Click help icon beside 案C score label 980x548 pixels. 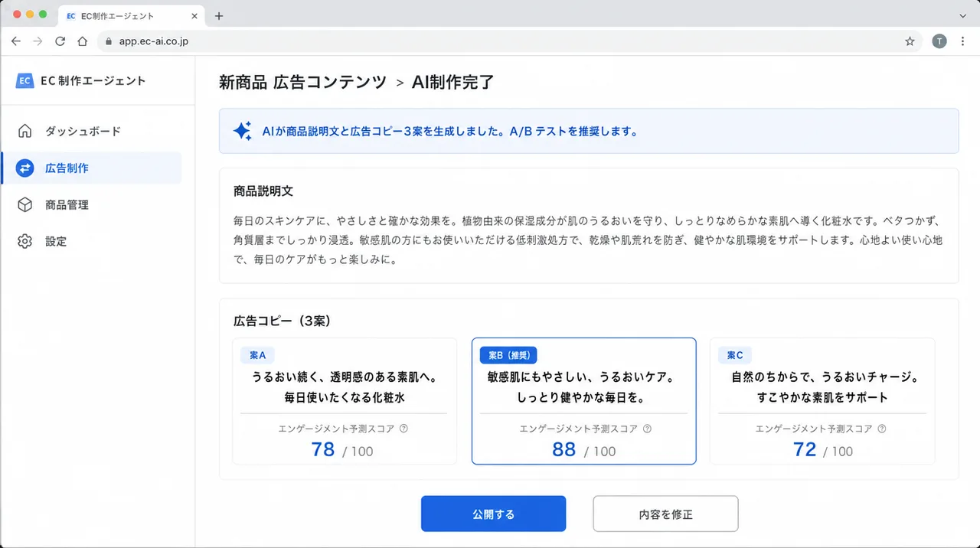883,429
